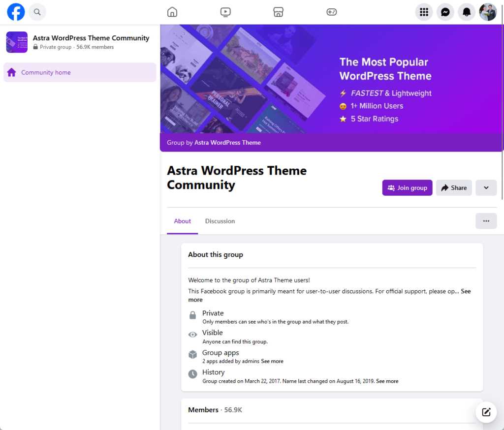Click the Community home house icon
Screen dimensions: 504x430
pos(12,72)
